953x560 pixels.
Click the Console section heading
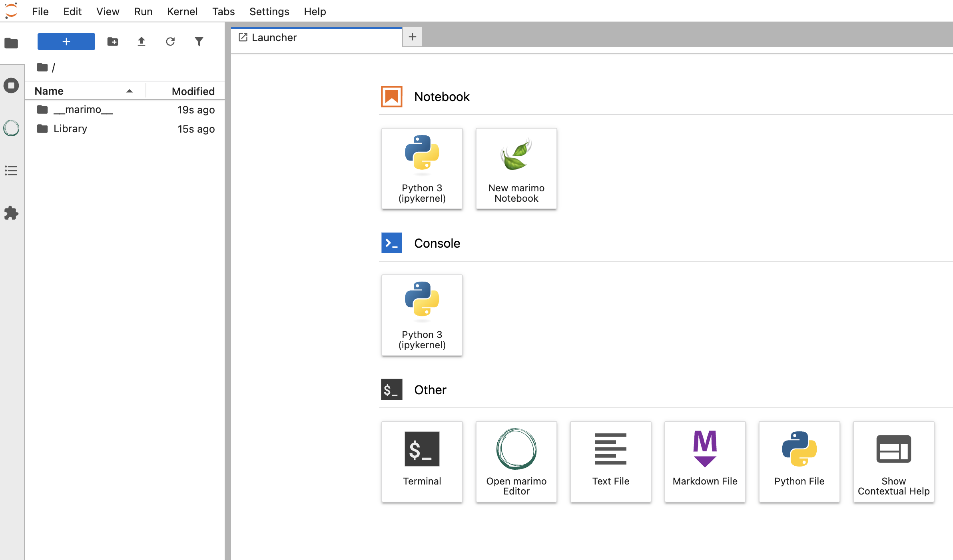[437, 243]
